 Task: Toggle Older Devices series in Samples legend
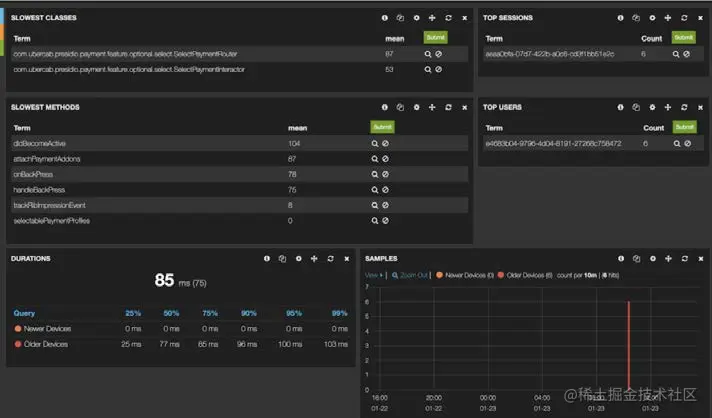tap(525, 275)
